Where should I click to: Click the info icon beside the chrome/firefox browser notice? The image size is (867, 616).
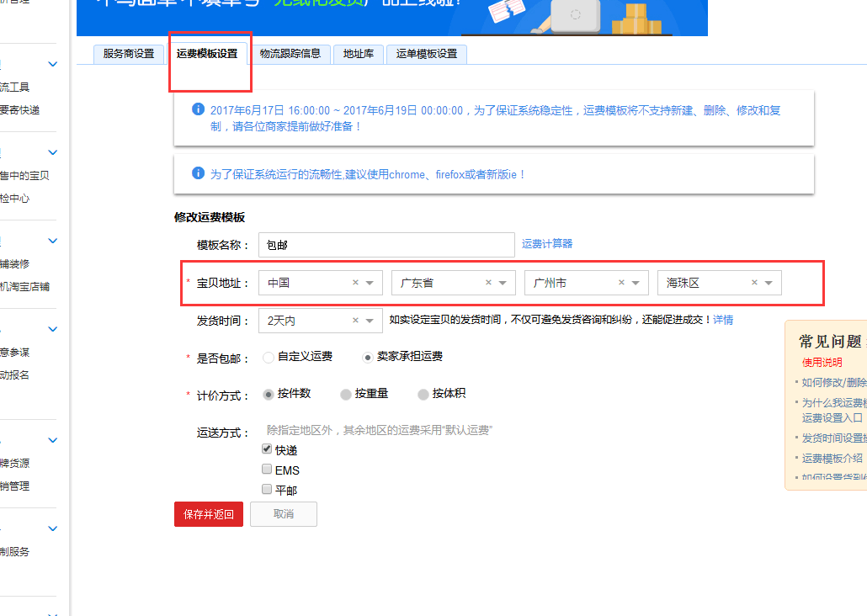tap(199, 173)
